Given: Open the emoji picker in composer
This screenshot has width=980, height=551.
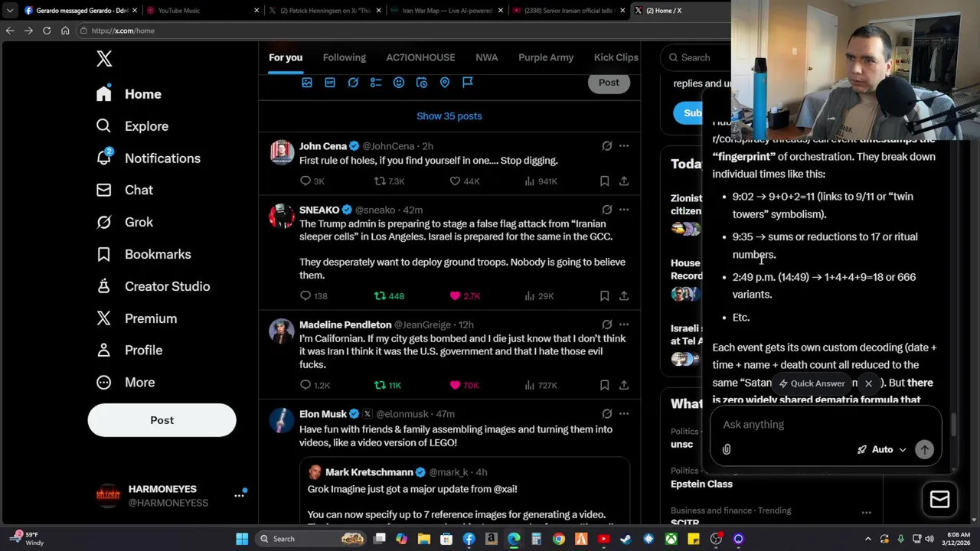Looking at the screenshot, I should [x=399, y=82].
